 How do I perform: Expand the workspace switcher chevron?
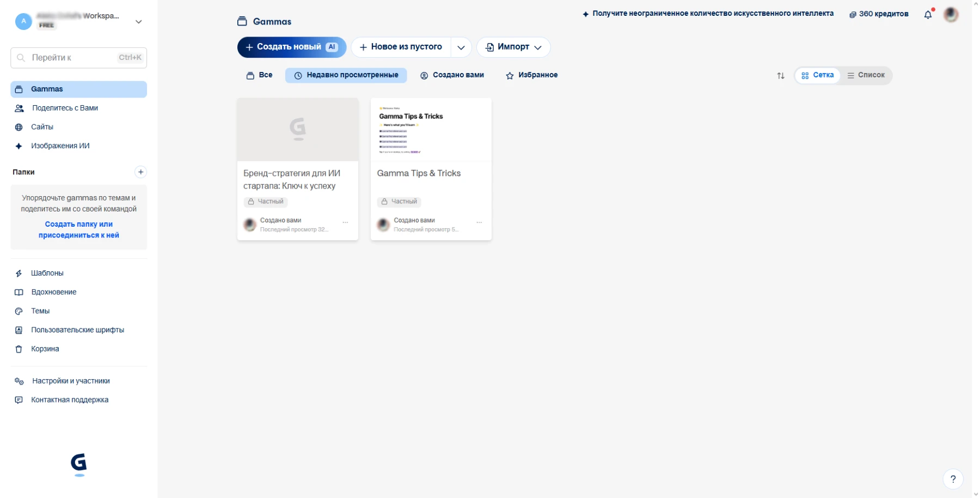pos(139,22)
